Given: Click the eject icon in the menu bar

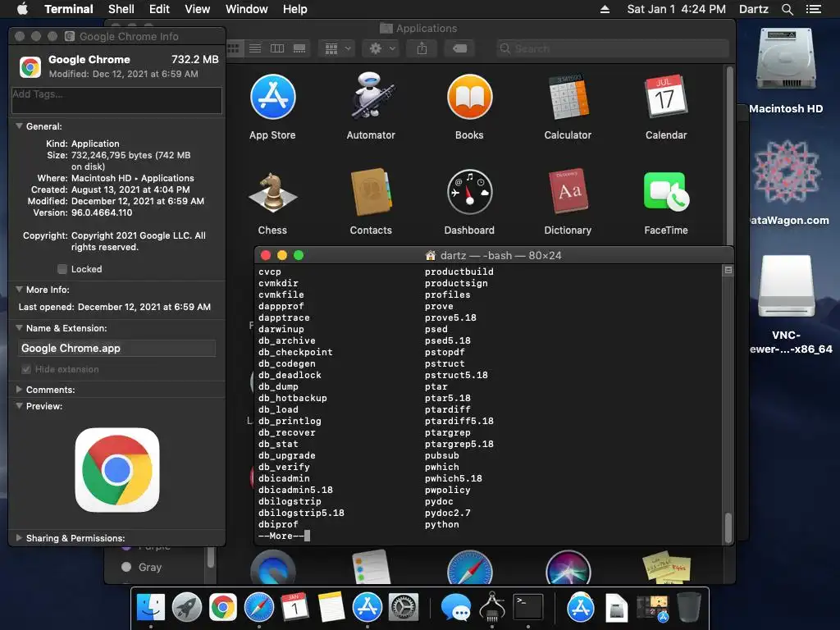Looking at the screenshot, I should 605,9.
